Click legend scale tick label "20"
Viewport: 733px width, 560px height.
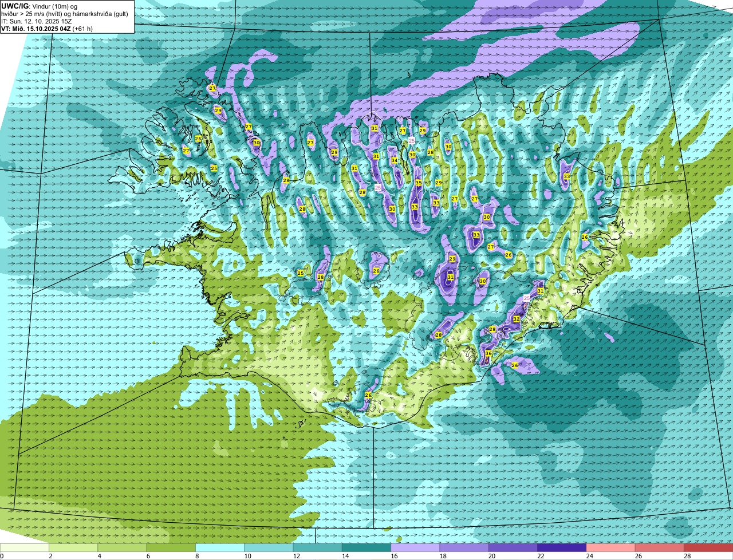point(492,556)
